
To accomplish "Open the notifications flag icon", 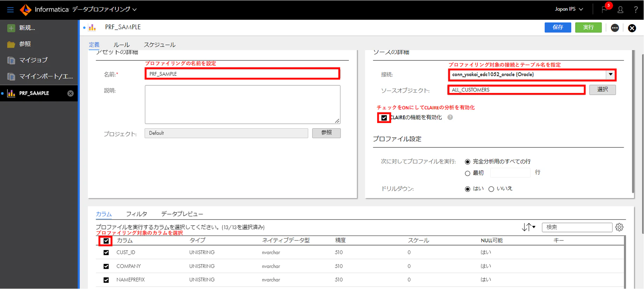I will click(605, 10).
